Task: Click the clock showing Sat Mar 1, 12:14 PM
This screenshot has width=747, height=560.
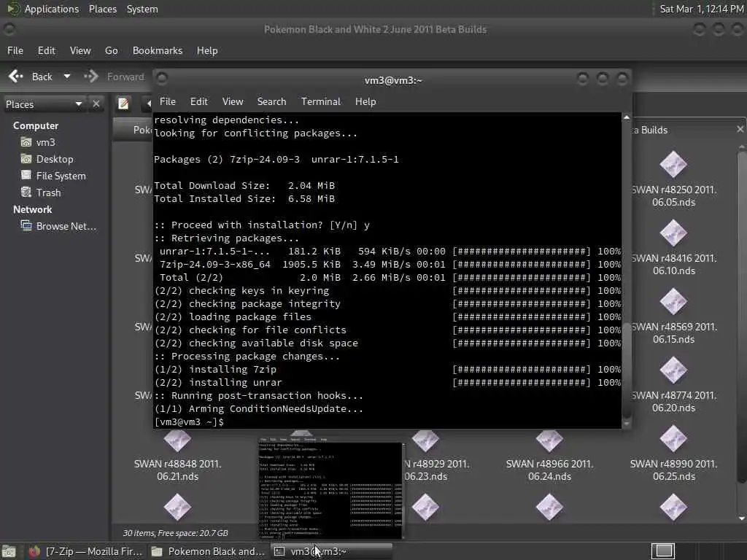Action: (701, 9)
